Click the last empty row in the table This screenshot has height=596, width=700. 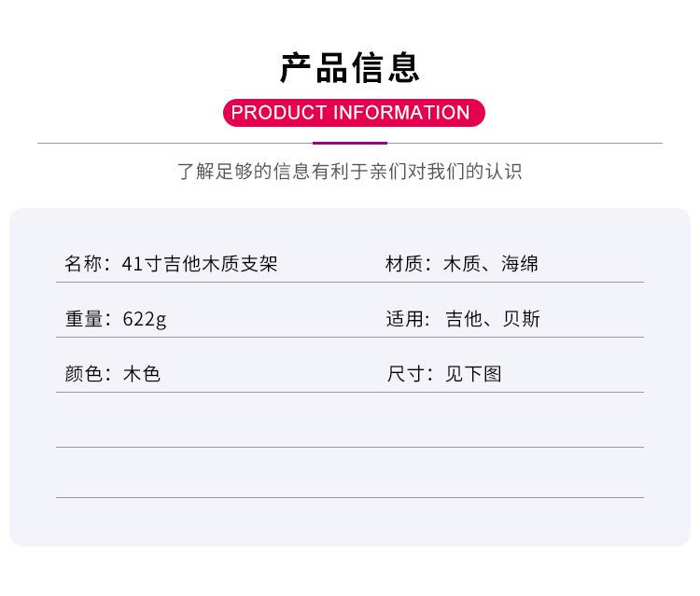click(350, 473)
